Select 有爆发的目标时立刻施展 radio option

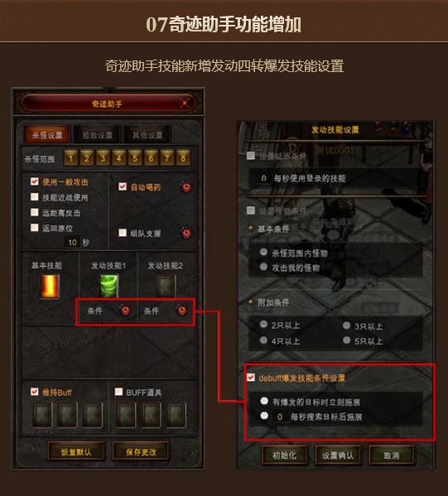(x=264, y=401)
